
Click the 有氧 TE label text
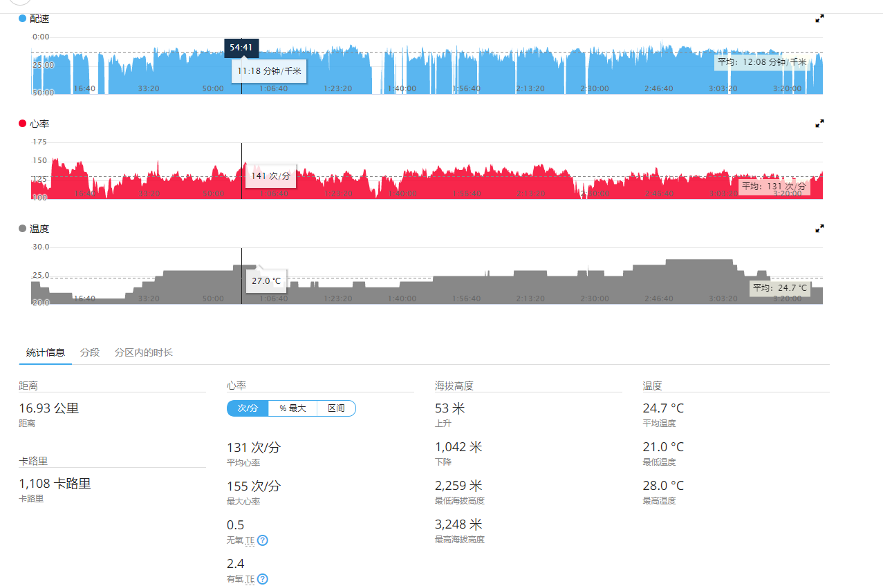pyautogui.click(x=241, y=579)
